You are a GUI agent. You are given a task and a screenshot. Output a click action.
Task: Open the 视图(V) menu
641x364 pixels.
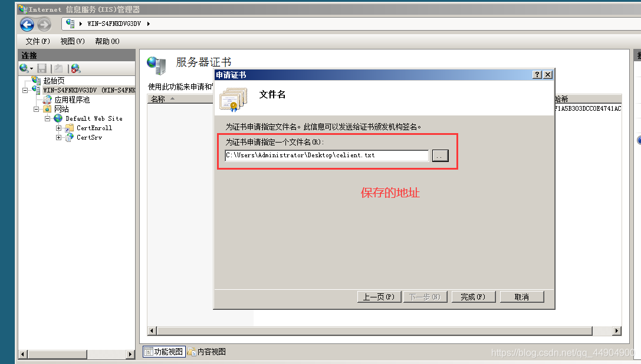73,41
